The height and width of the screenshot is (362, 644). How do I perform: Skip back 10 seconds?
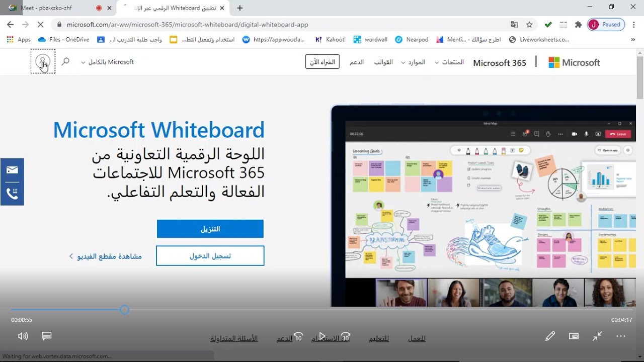click(298, 336)
